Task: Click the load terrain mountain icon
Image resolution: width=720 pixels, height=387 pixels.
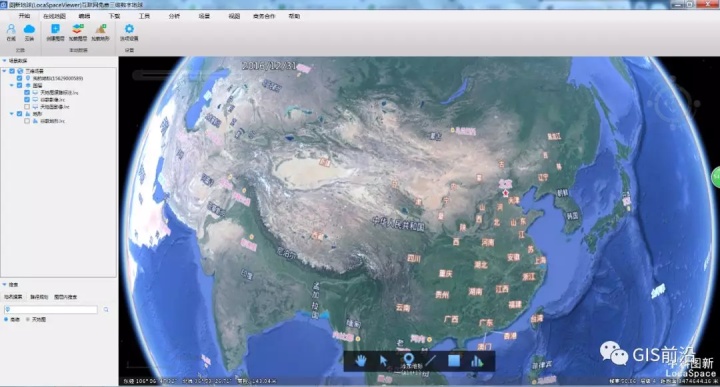Action: point(101,29)
